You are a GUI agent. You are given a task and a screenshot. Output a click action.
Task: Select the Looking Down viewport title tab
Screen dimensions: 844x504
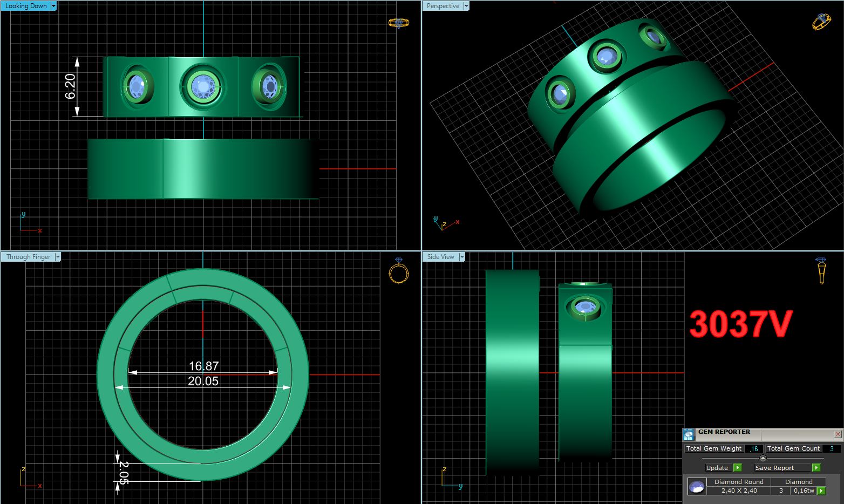tap(25, 6)
